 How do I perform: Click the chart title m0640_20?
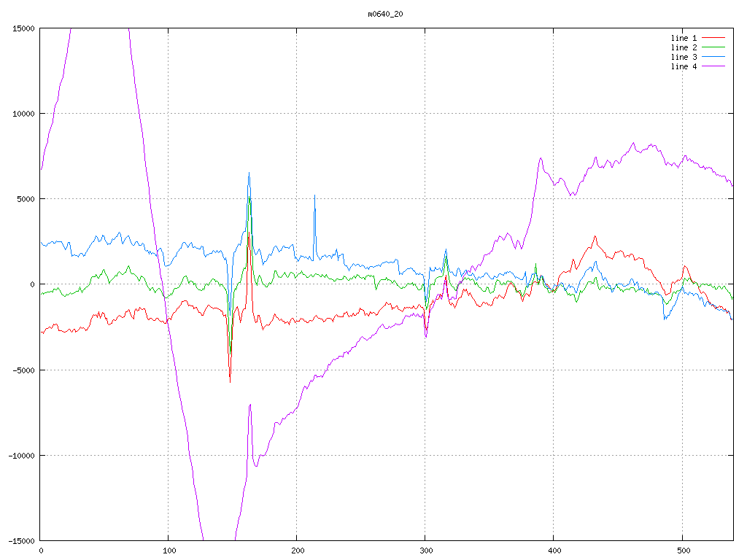[385, 15]
